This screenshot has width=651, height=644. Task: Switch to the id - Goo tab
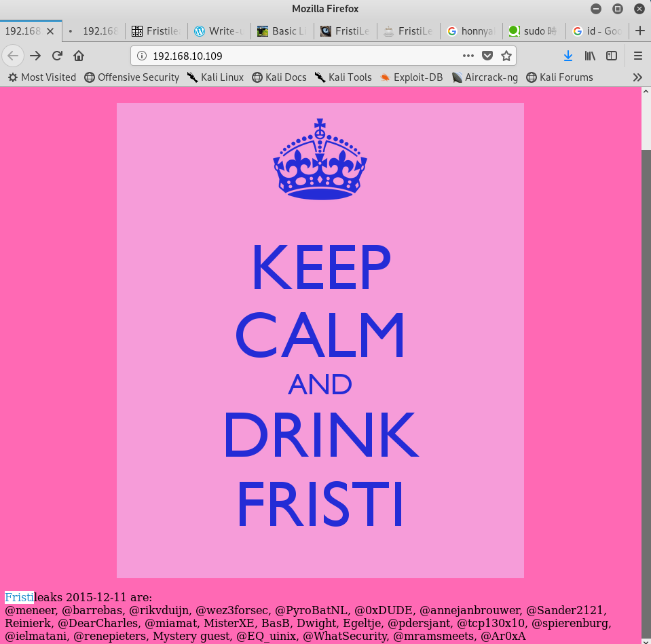pyautogui.click(x=597, y=31)
